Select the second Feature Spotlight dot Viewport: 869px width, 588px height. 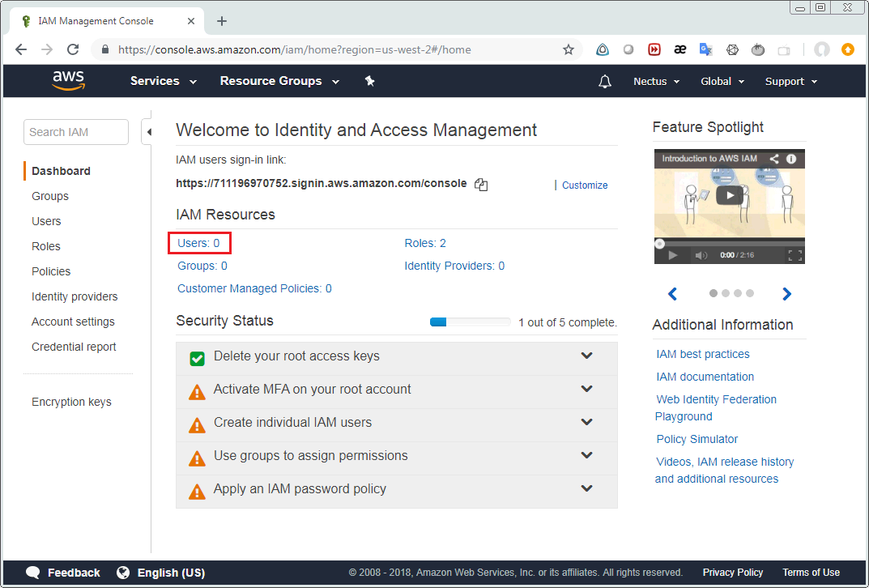click(726, 293)
